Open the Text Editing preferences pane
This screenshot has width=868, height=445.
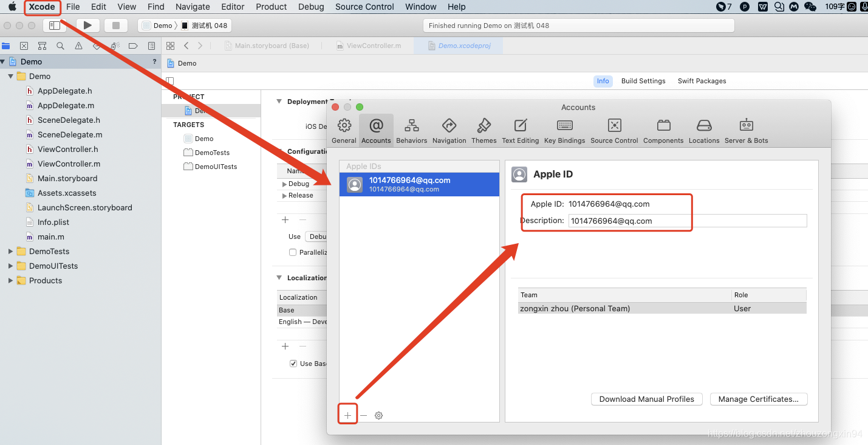pos(520,131)
